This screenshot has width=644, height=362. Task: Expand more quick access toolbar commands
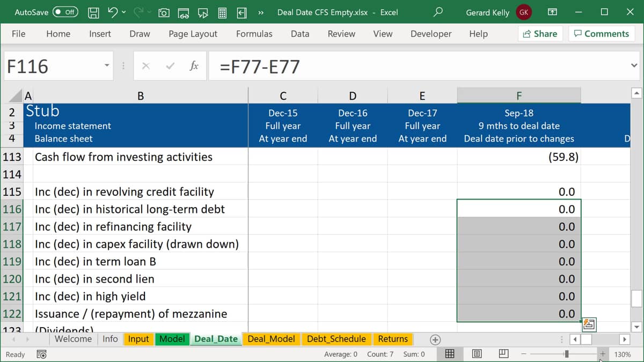[261, 12]
